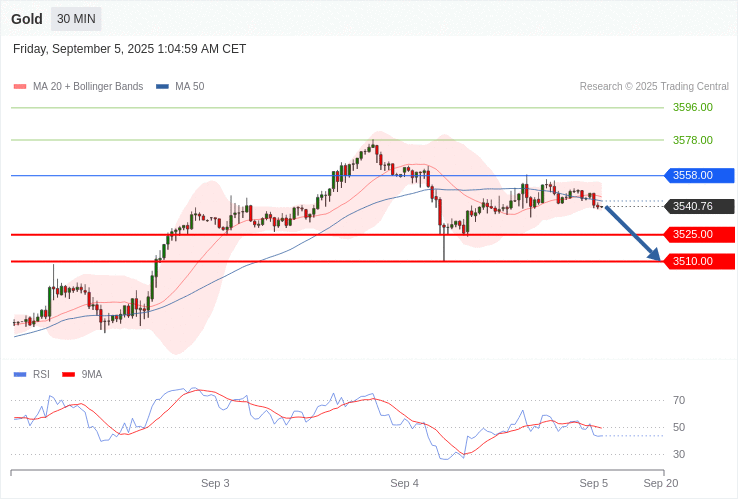Click the Research Trading Central credit text
Image resolution: width=738 pixels, height=500 pixels.
point(654,87)
